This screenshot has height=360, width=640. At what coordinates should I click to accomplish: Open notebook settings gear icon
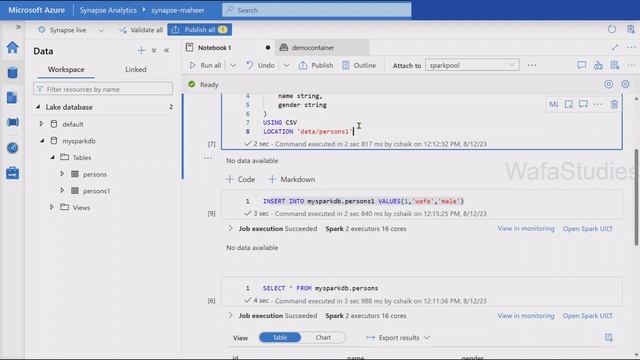point(625,84)
